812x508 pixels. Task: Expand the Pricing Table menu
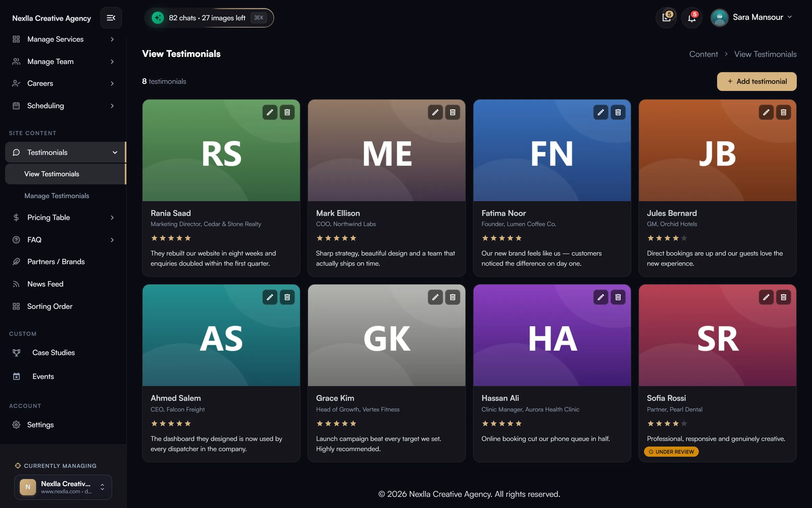point(63,217)
